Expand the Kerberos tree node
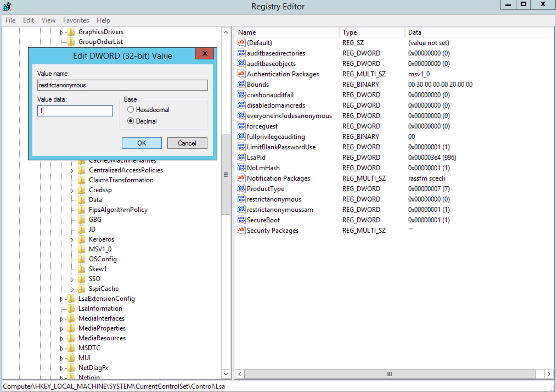 pos(72,240)
